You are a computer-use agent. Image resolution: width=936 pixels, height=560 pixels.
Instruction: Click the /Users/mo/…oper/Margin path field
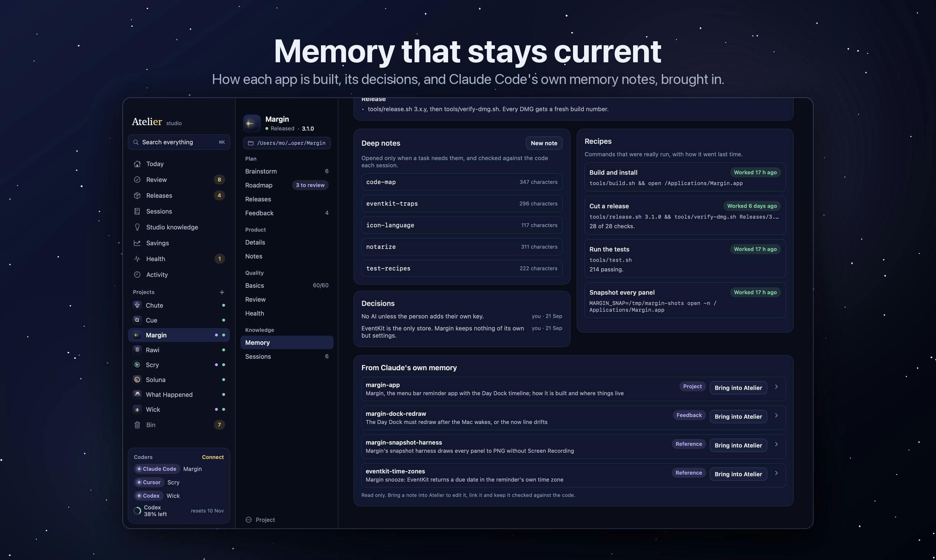click(287, 143)
